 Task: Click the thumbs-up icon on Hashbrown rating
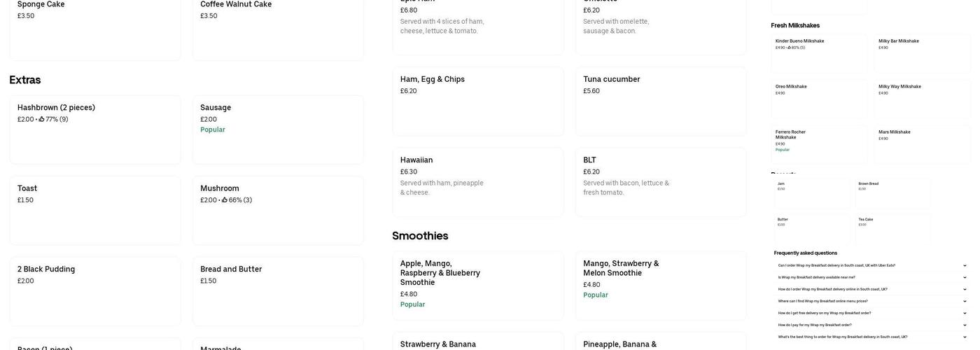click(42, 119)
